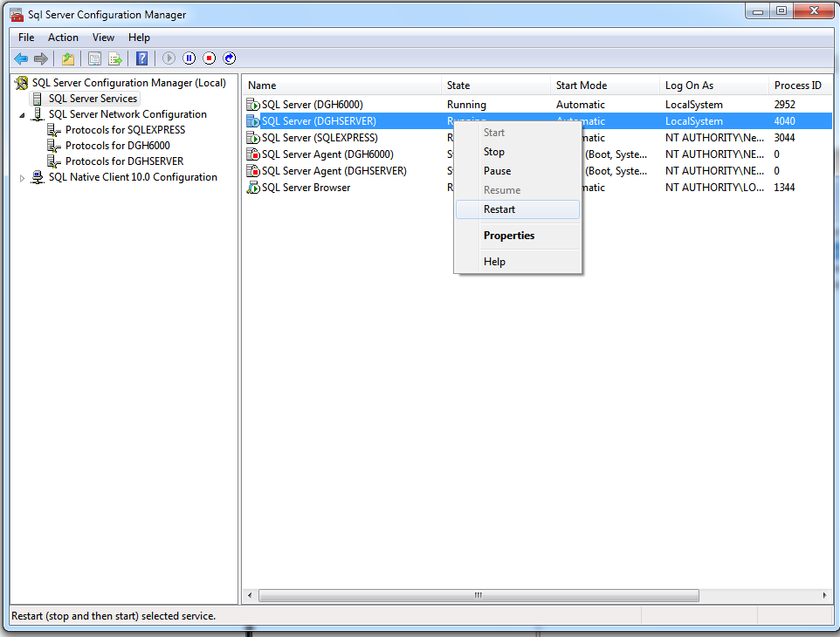
Task: Click the Forward arrow toolbar icon
Action: point(41,58)
